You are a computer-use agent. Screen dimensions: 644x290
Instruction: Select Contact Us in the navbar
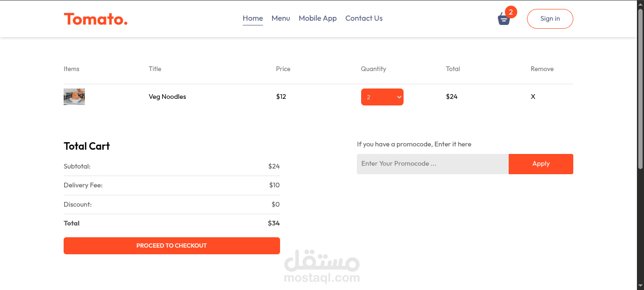click(x=364, y=18)
